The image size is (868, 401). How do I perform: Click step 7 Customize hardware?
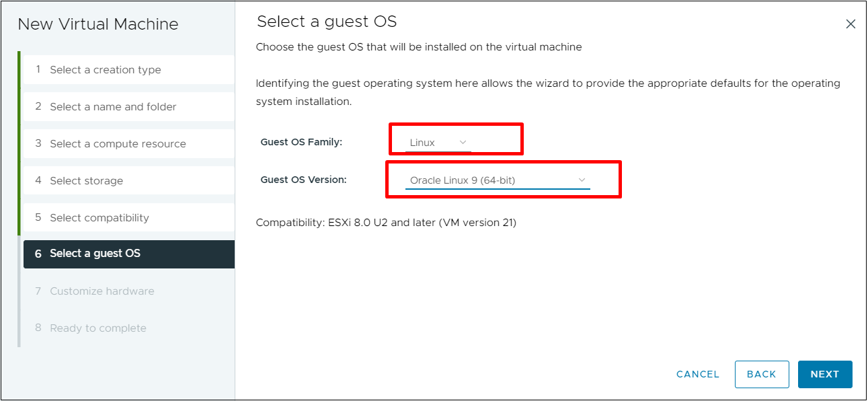pyautogui.click(x=102, y=291)
